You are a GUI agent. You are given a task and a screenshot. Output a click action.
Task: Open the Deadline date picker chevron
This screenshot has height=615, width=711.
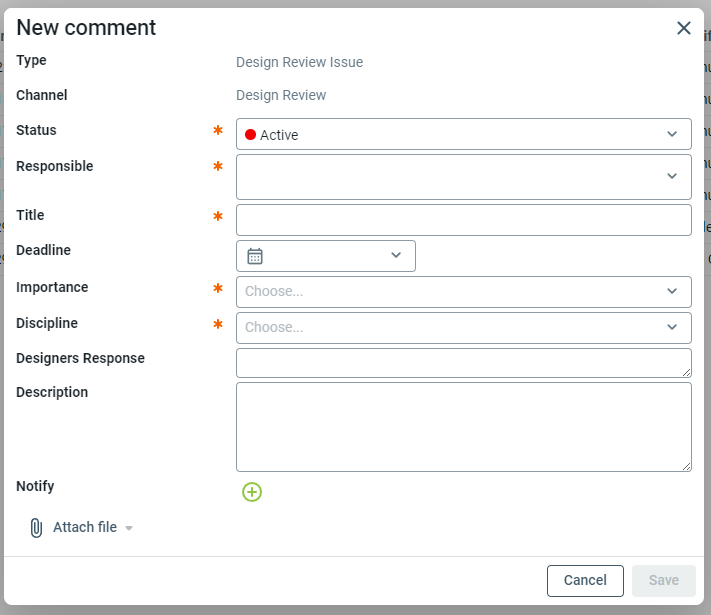(x=396, y=256)
